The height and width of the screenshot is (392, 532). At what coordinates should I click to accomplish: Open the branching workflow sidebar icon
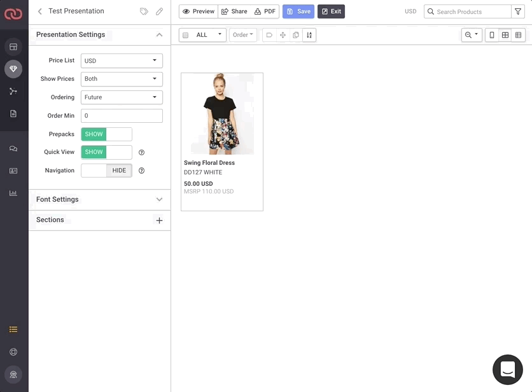tap(13, 91)
